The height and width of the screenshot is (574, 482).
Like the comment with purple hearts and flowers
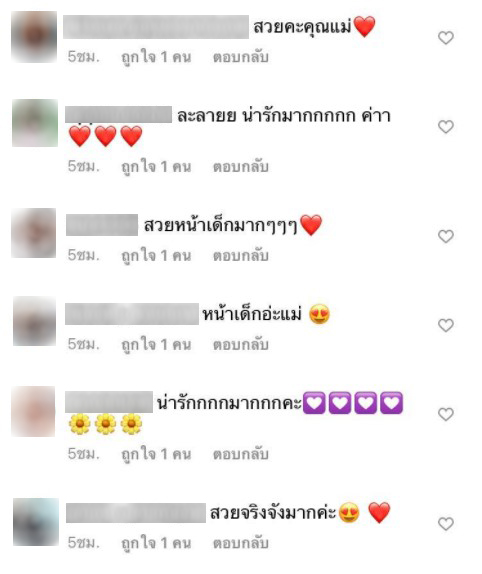point(445,414)
